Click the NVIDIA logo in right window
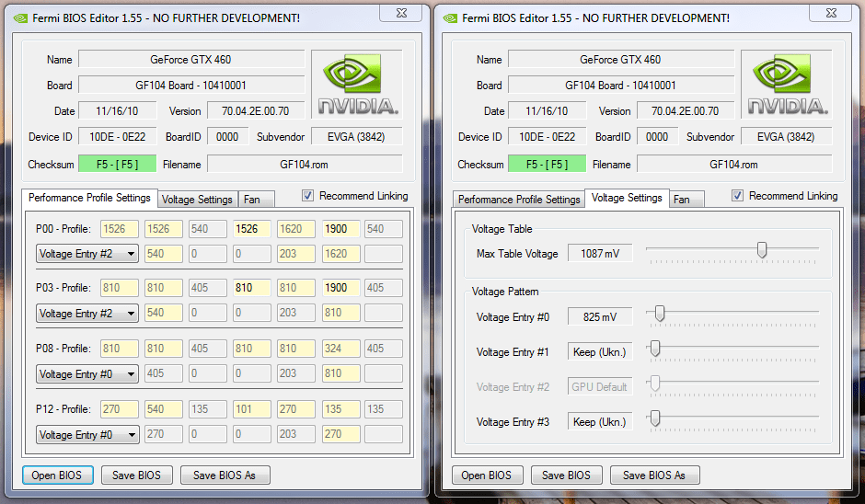The width and height of the screenshot is (865, 504). [787, 84]
